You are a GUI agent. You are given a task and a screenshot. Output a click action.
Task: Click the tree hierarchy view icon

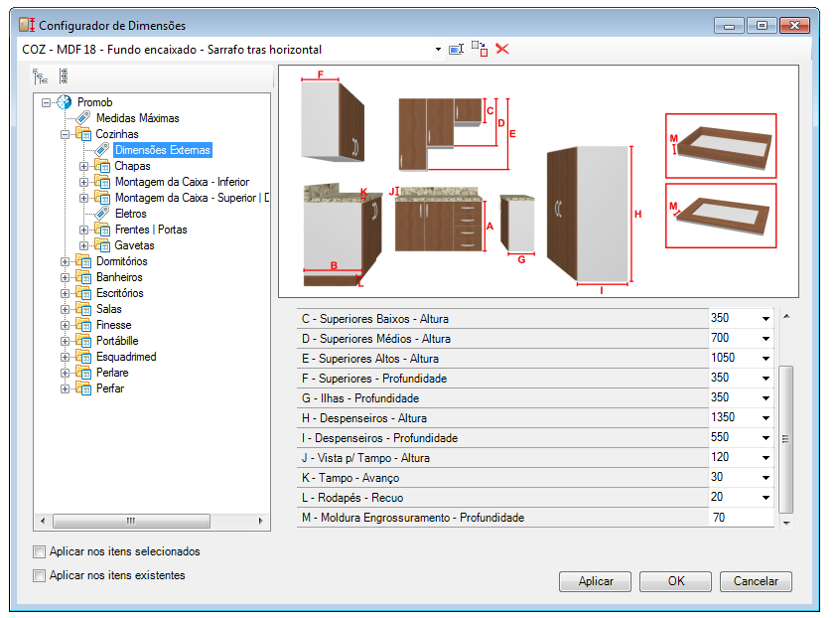[x=40, y=77]
